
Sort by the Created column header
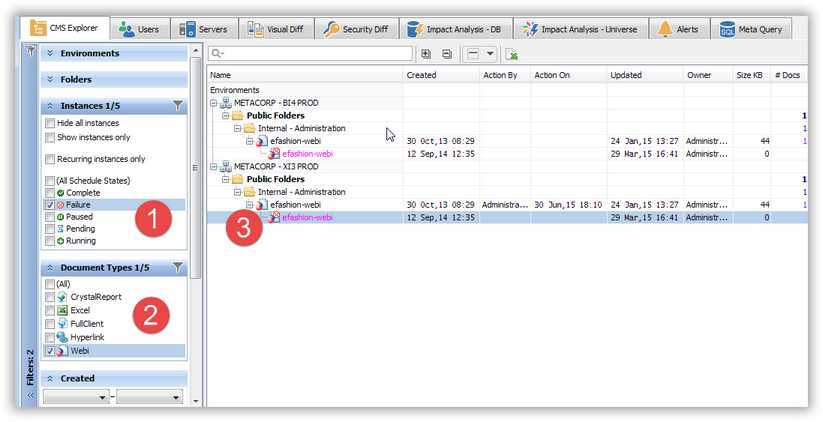pyautogui.click(x=441, y=75)
